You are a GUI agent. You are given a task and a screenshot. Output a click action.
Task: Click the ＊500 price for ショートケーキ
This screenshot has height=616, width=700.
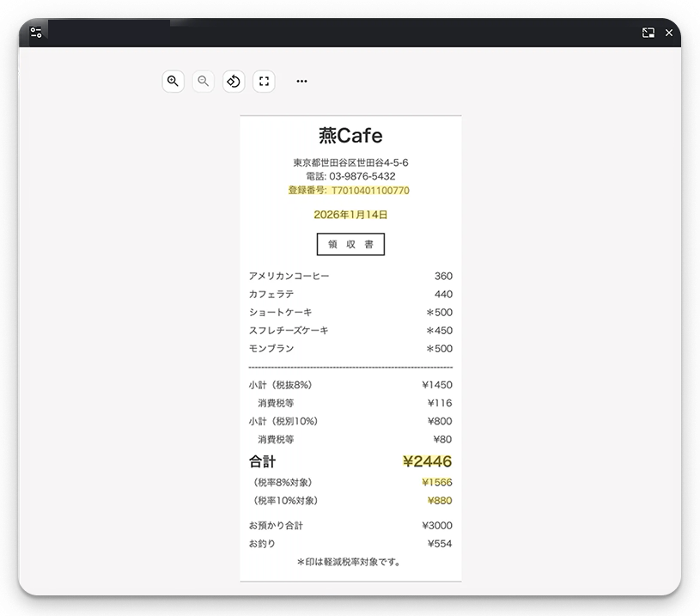(439, 312)
